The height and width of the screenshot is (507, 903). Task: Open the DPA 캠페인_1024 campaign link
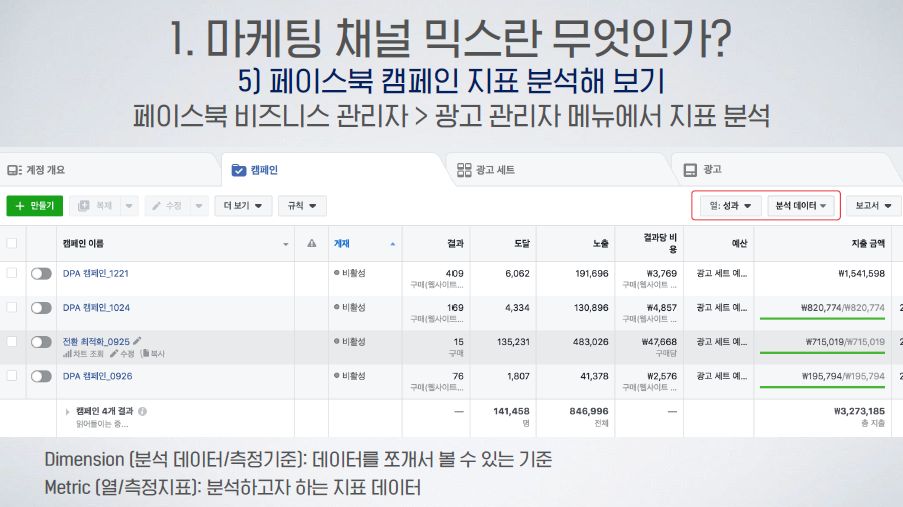click(x=96, y=308)
